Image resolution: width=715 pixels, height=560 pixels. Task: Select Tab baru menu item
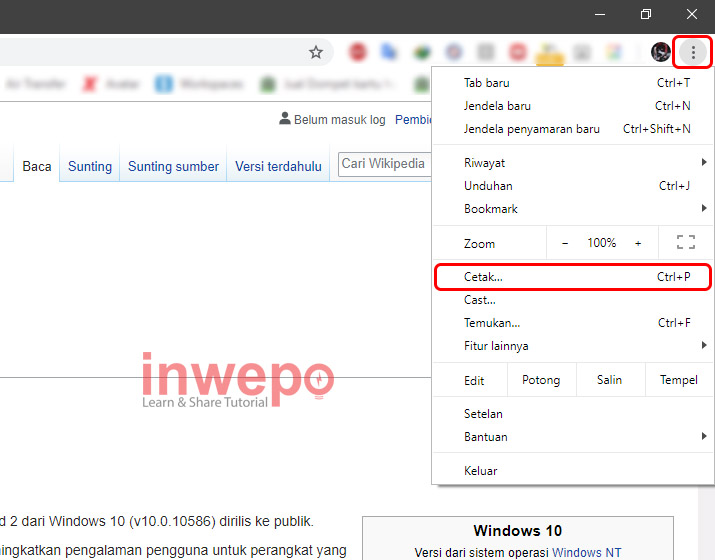click(572, 83)
